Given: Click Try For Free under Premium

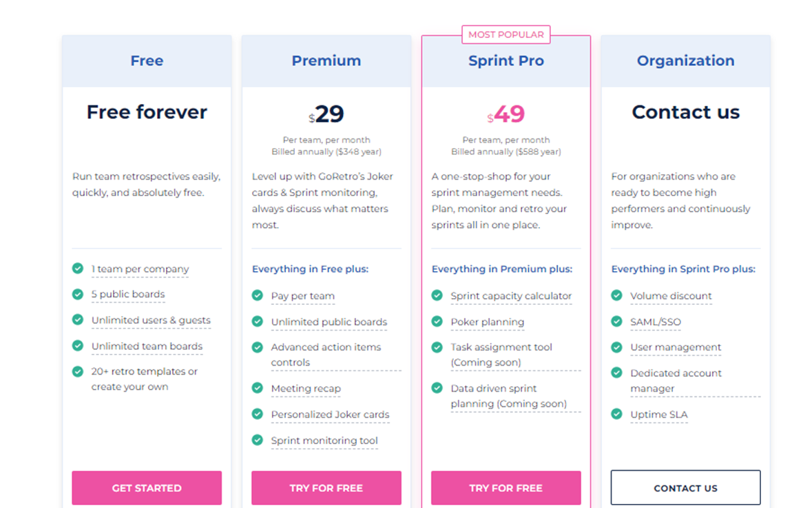Looking at the screenshot, I should click(326, 488).
